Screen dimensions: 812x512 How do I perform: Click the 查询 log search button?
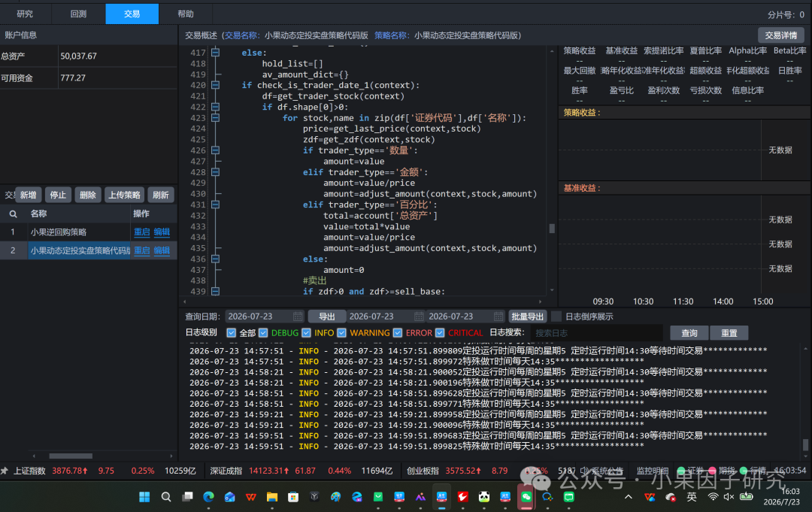[689, 333]
